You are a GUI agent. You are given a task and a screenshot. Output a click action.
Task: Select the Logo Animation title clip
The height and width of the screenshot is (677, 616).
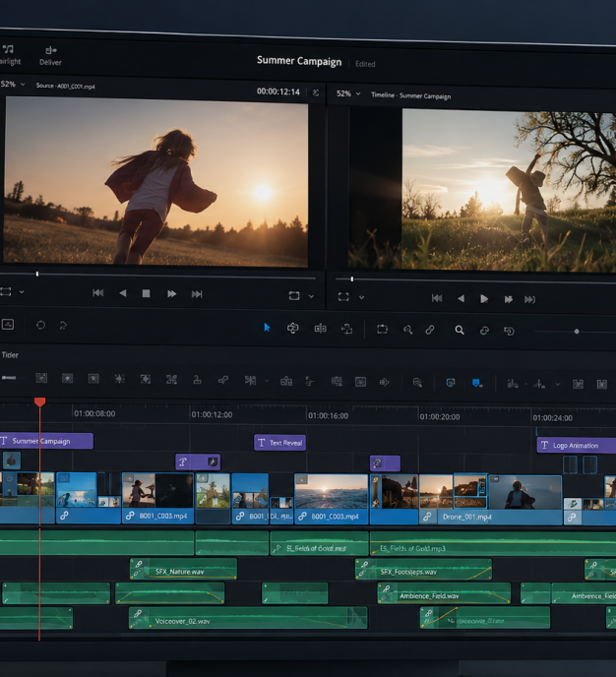pyautogui.click(x=577, y=445)
